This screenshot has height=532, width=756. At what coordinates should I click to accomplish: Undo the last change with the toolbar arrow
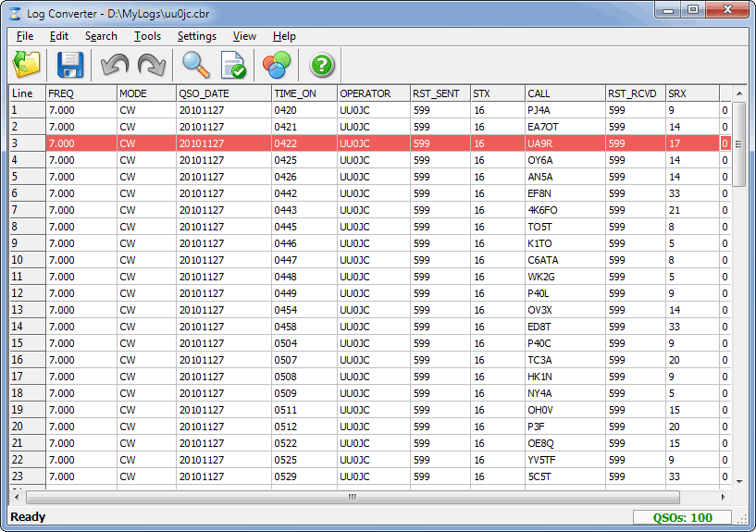coord(115,65)
